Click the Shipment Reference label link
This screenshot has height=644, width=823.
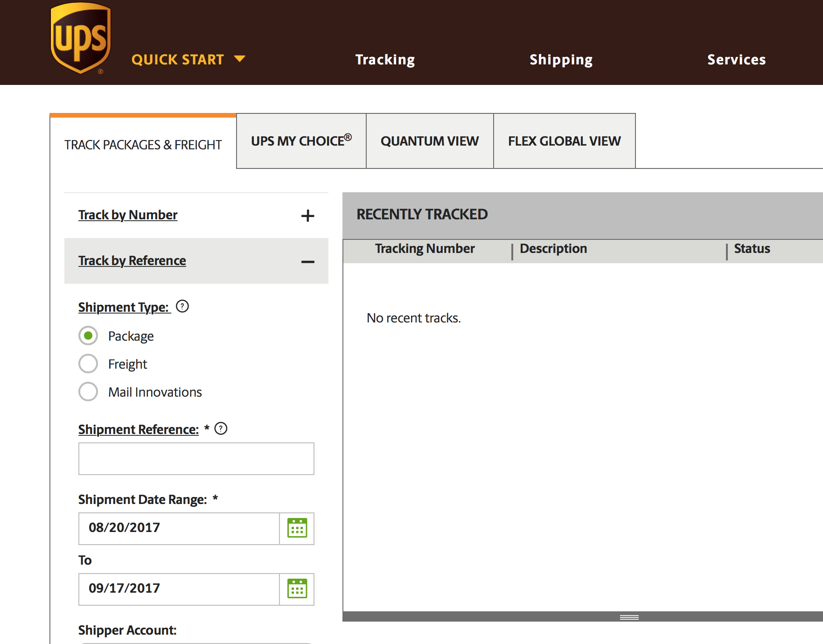click(x=139, y=429)
